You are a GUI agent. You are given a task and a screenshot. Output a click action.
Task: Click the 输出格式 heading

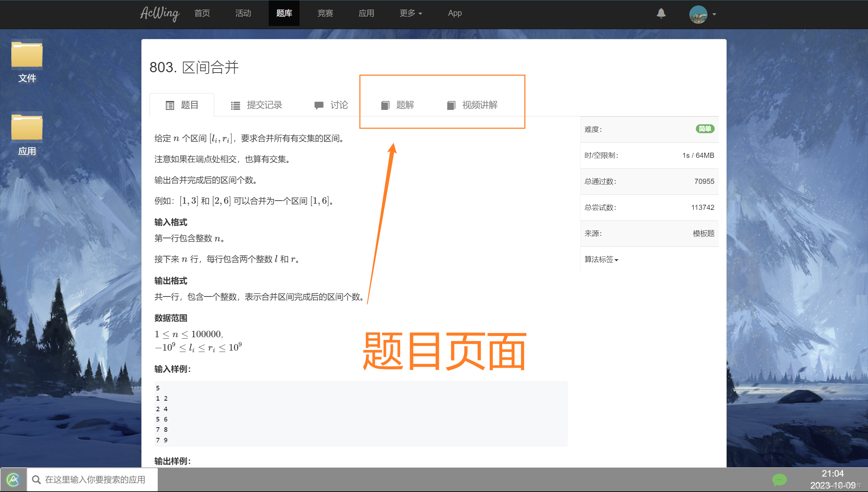point(171,281)
